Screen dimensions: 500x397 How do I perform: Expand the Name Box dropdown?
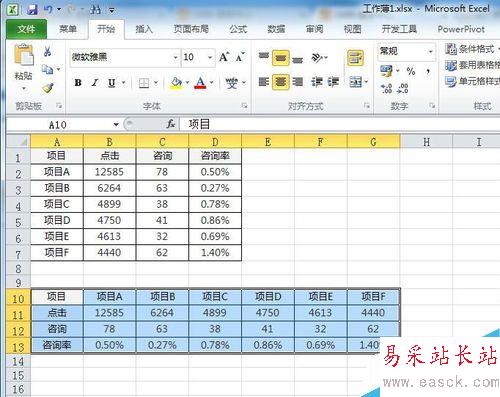point(116,124)
